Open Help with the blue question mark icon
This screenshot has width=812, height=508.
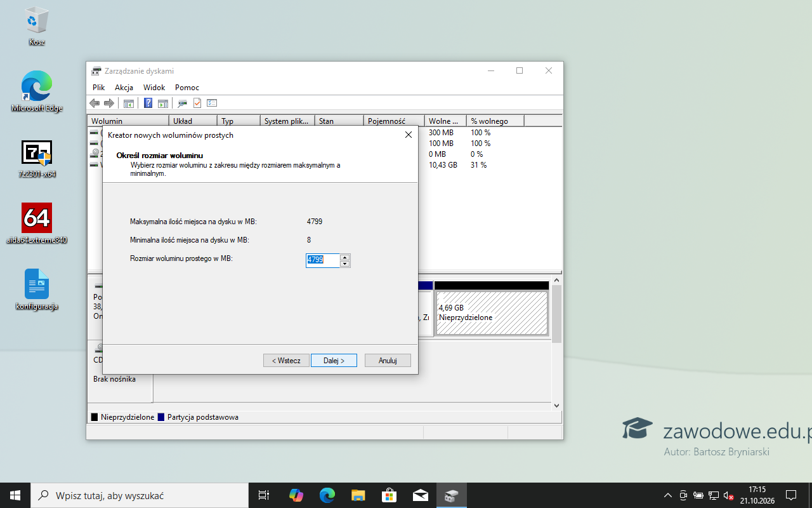coord(148,103)
